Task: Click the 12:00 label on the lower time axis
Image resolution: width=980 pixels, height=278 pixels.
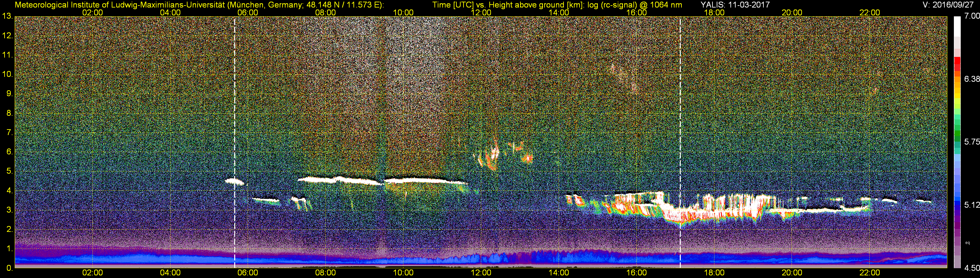Action: click(x=481, y=273)
